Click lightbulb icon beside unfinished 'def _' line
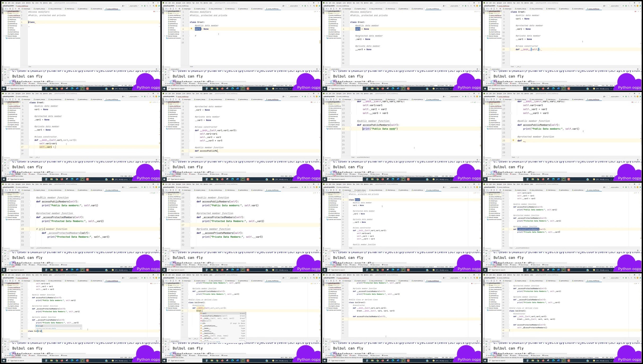The width and height of the screenshot is (643, 364). pyautogui.click(x=513, y=141)
